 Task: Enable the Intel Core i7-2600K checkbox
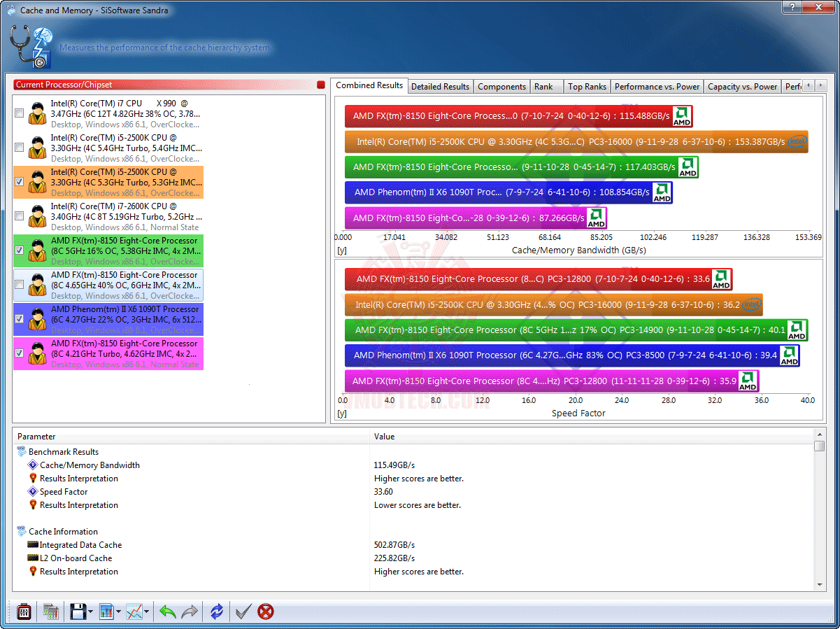point(19,216)
